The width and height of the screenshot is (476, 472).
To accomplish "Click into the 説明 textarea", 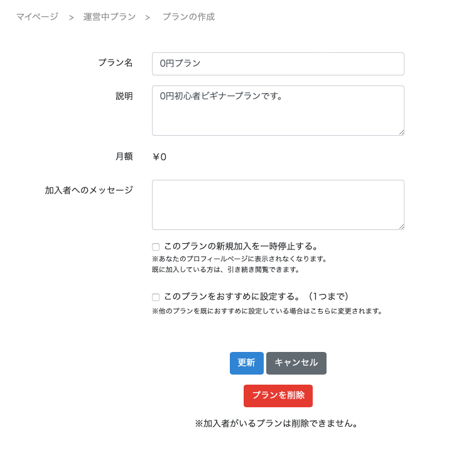I will coord(278,110).
